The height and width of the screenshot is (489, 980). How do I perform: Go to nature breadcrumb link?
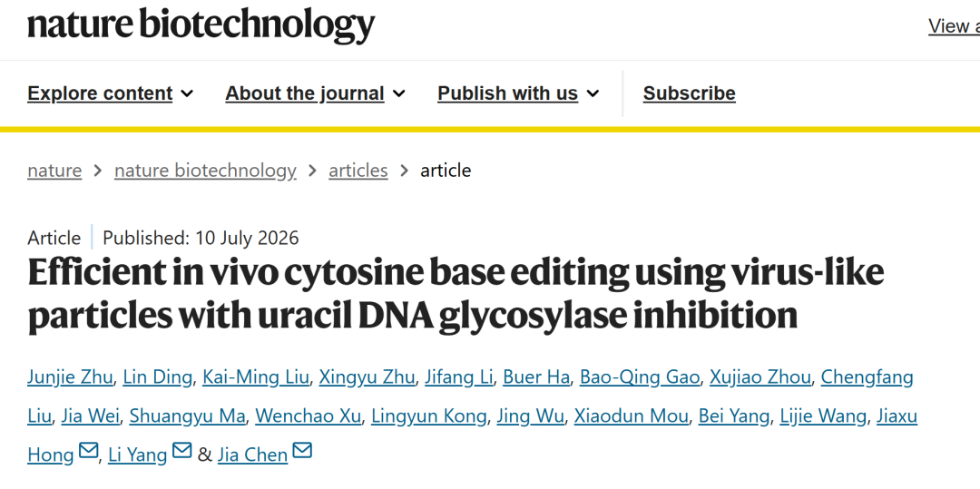point(54,171)
